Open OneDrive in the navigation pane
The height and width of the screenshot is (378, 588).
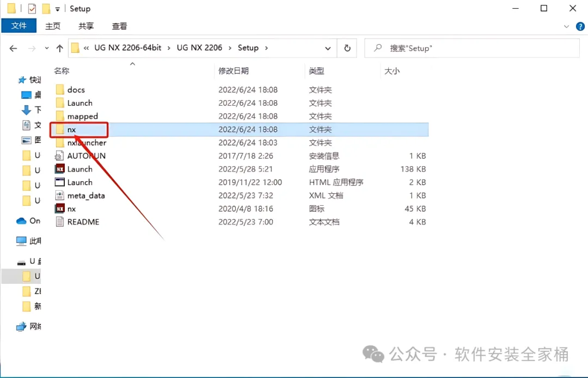pos(28,221)
